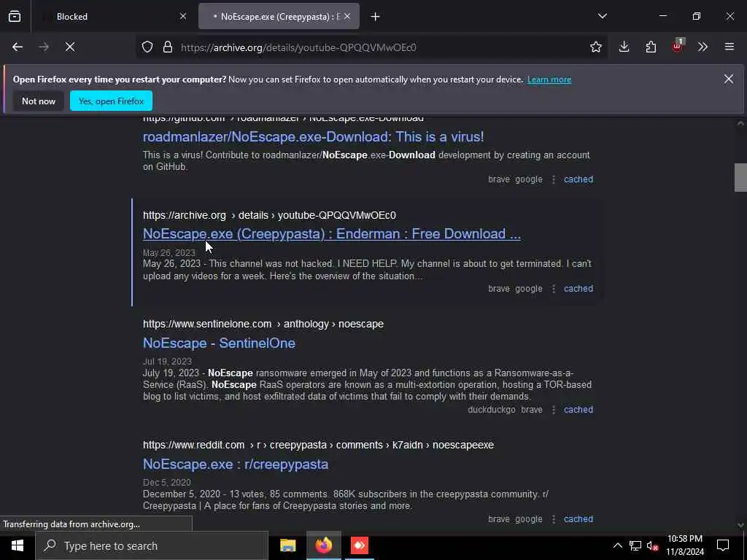Click the Not now button

39,101
